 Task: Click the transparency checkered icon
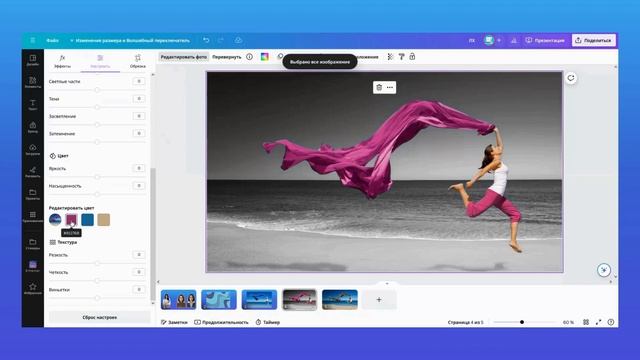[390, 57]
